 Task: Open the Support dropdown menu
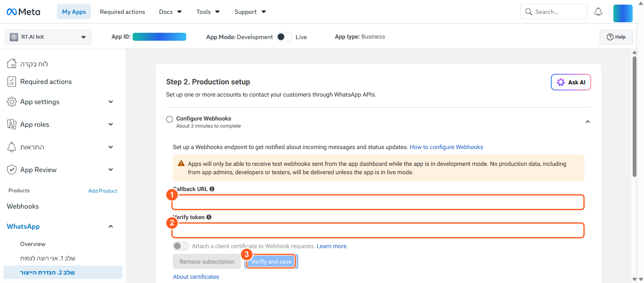click(250, 12)
